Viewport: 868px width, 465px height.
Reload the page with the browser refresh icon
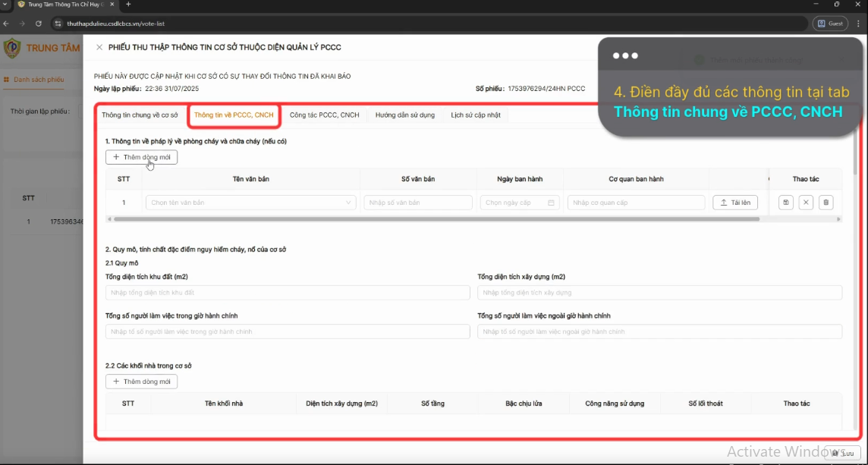point(39,24)
